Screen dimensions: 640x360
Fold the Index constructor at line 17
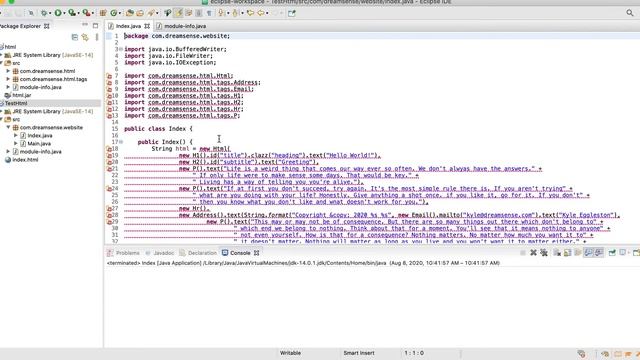pos(121,142)
